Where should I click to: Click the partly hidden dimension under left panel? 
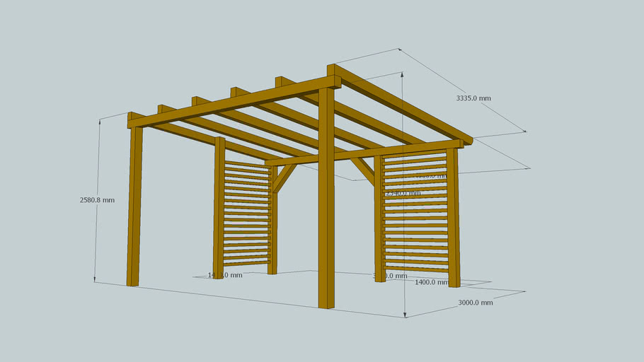pyautogui.click(x=226, y=275)
